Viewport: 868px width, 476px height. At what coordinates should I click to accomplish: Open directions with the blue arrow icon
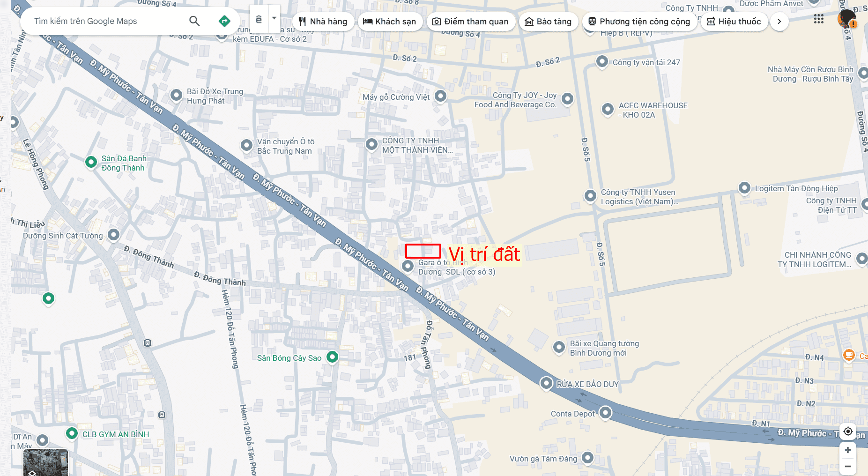224,21
